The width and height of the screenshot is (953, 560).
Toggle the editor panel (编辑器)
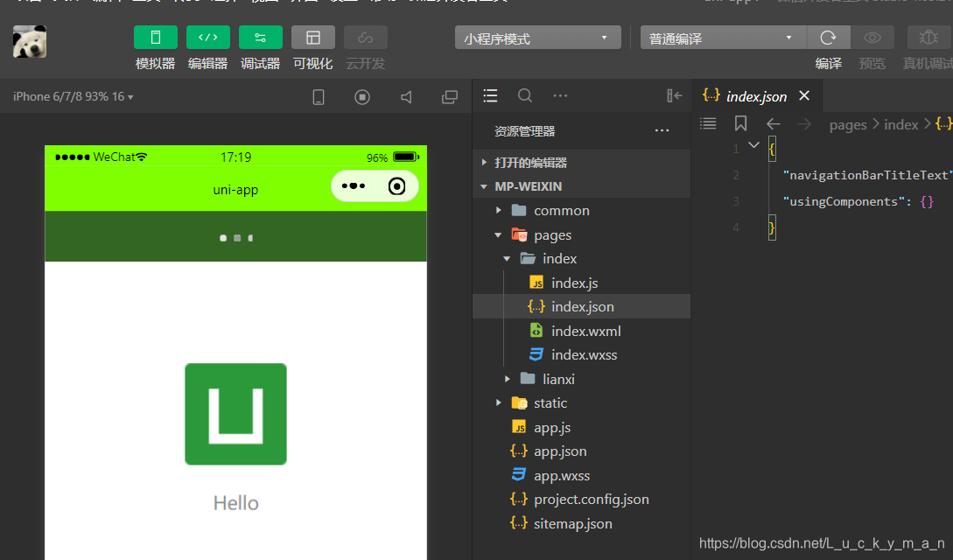(x=208, y=38)
